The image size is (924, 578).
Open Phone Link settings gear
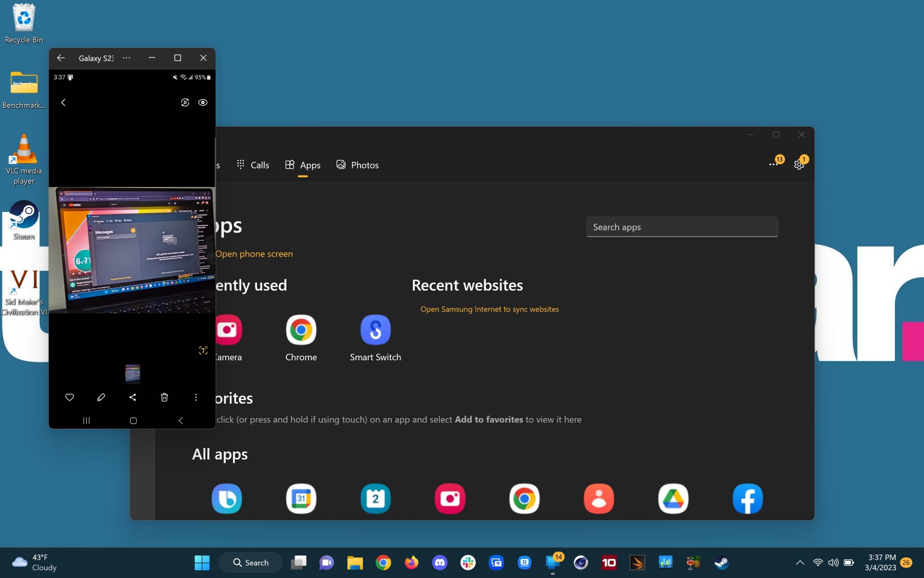pos(799,165)
